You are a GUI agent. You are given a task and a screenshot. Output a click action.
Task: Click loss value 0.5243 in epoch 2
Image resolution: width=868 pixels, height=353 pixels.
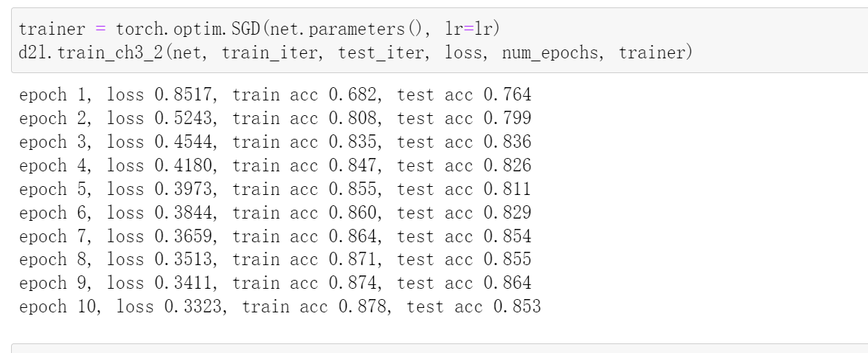pos(183,119)
